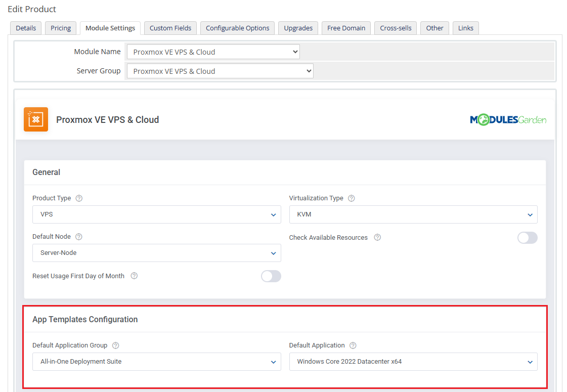This screenshot has width=567, height=392.
Task: Open the Default Node Server-Node dropdown
Action: tap(157, 253)
